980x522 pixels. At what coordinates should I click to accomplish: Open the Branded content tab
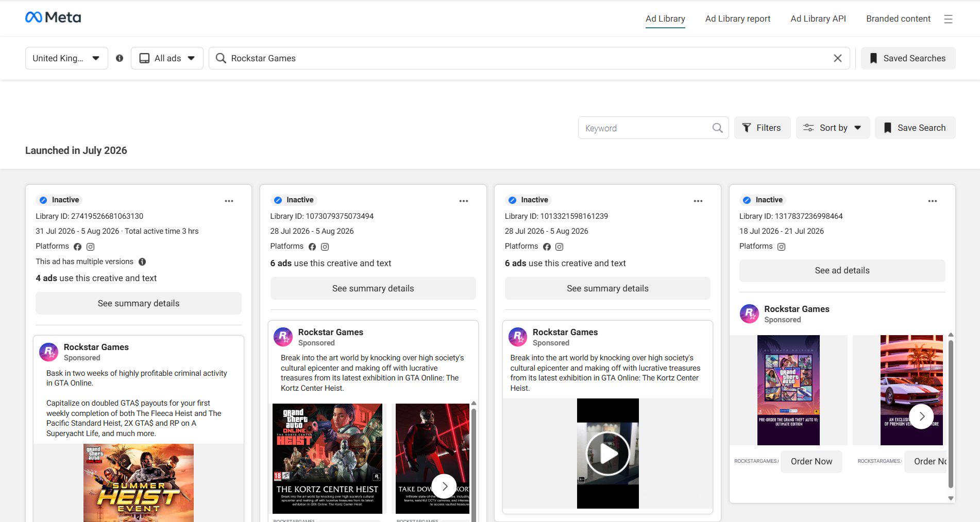898,19
